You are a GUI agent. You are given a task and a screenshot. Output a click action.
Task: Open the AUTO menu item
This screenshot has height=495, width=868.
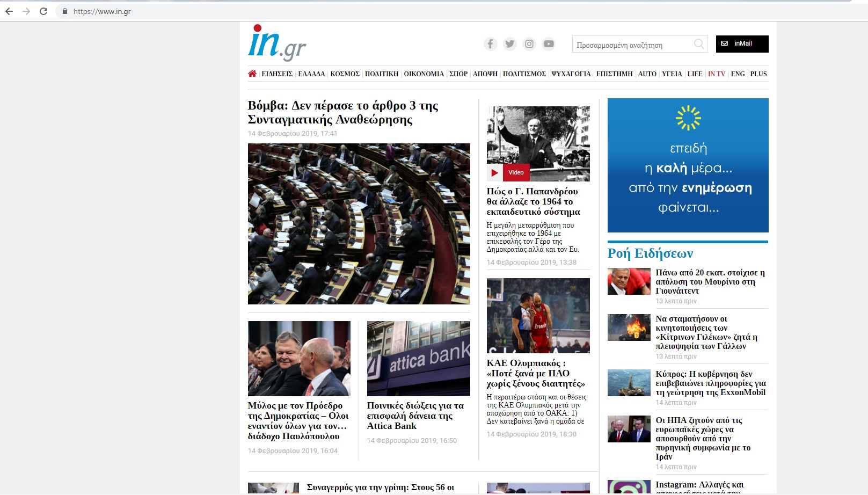(647, 74)
